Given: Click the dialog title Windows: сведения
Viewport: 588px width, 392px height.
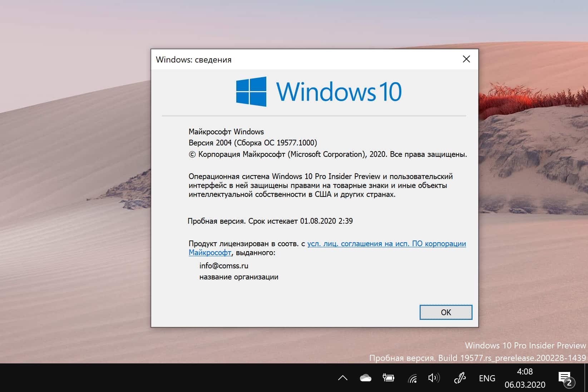Looking at the screenshot, I should point(194,60).
